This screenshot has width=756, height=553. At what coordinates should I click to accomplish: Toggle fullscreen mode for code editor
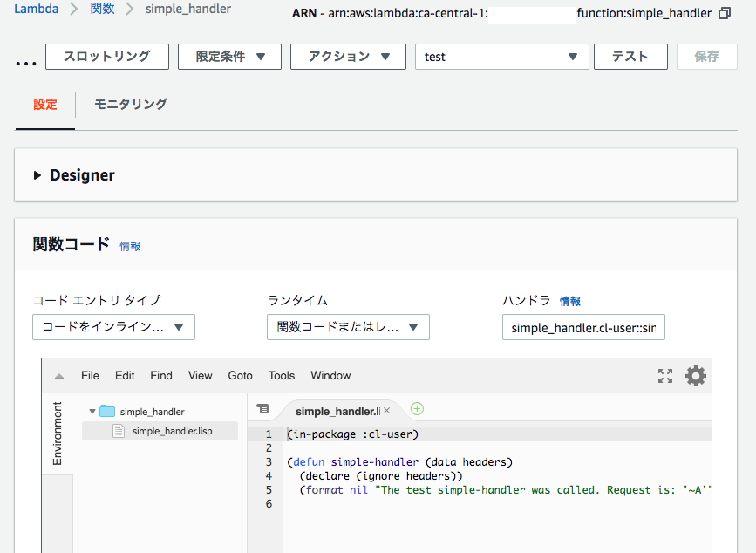665,376
